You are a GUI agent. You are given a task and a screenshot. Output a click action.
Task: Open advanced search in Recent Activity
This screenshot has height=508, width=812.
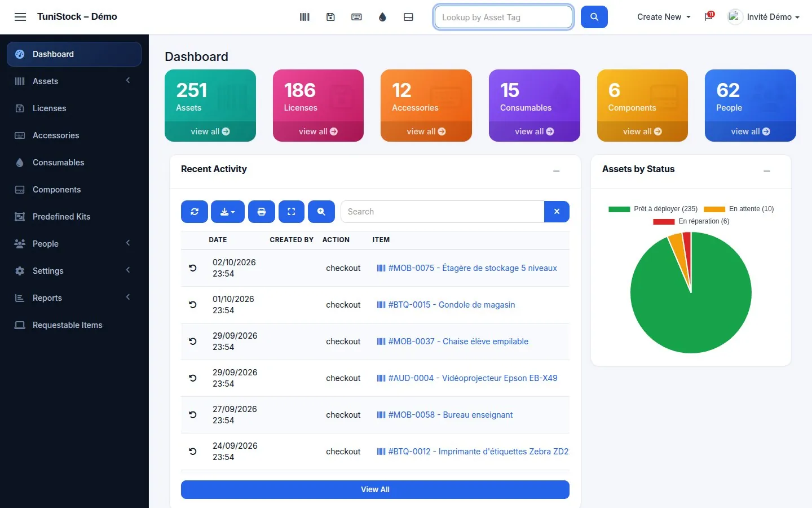321,212
